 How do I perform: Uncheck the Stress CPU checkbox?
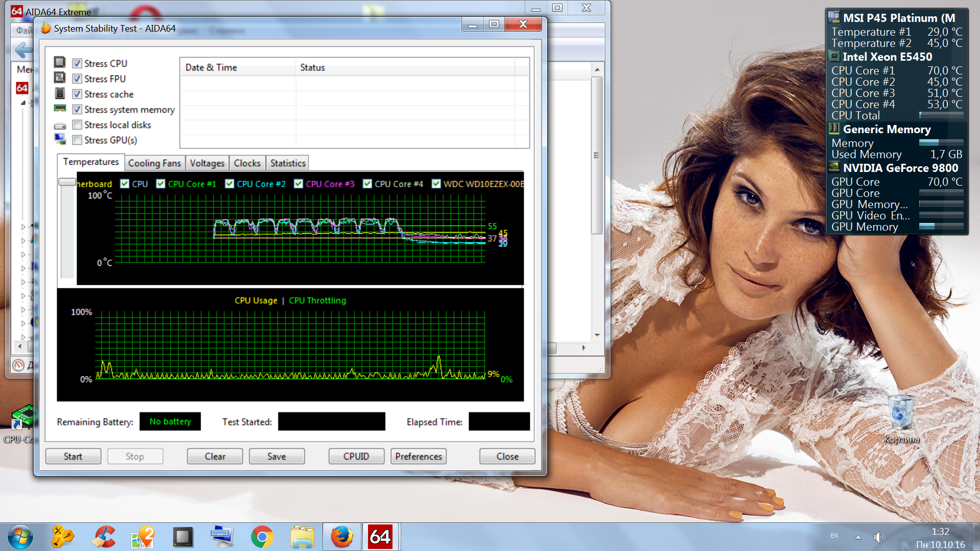coord(77,64)
